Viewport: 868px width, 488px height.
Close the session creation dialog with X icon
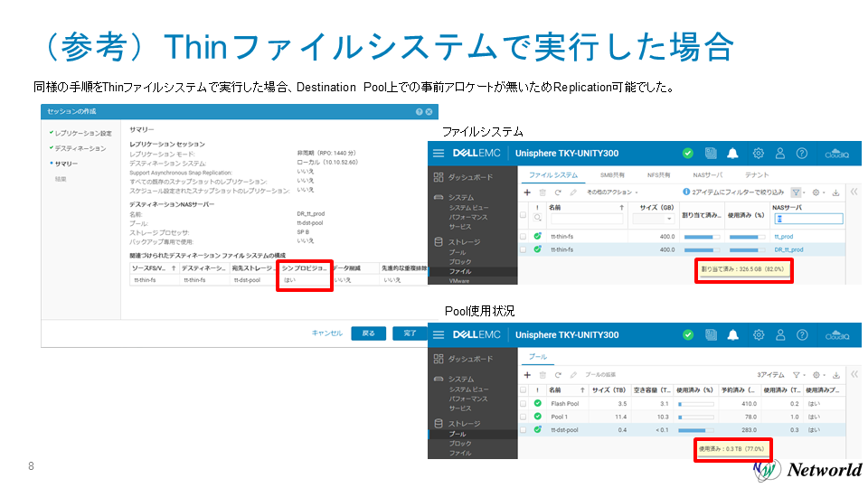[429, 112]
